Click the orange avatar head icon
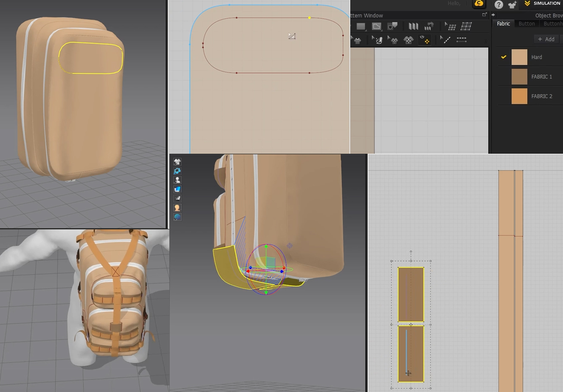Viewport: 563px width, 392px height. 177,208
